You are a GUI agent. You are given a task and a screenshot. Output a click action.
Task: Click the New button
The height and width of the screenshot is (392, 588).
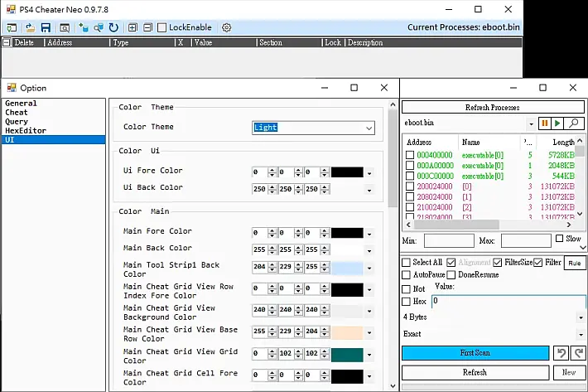coord(569,372)
